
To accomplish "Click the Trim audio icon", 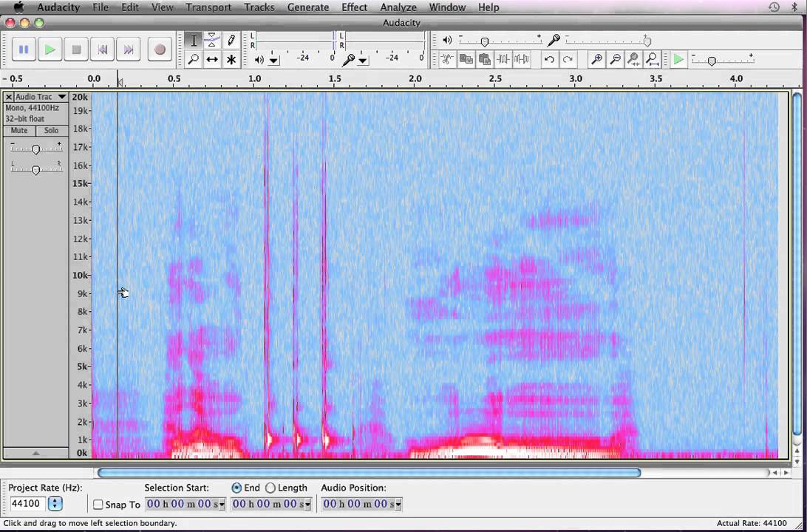I will 503,59.
